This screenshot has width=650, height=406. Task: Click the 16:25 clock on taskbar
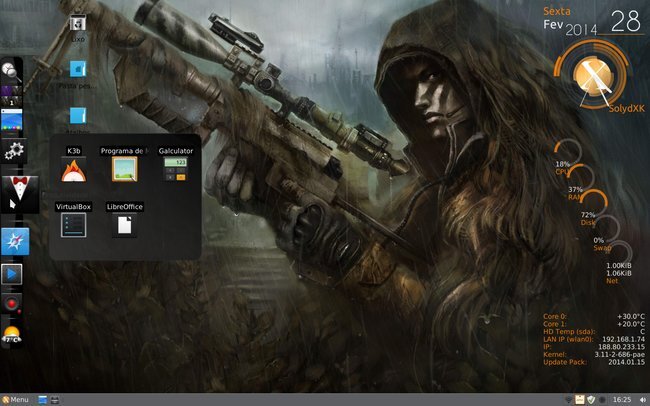[622, 400]
